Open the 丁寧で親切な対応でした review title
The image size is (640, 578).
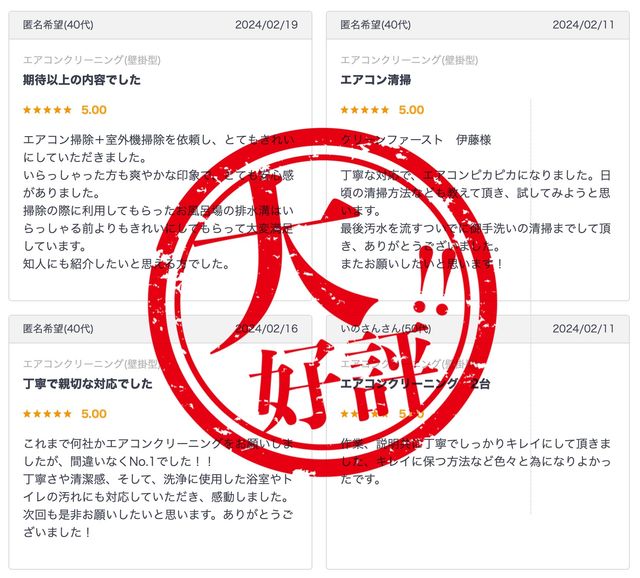[x=88, y=384]
